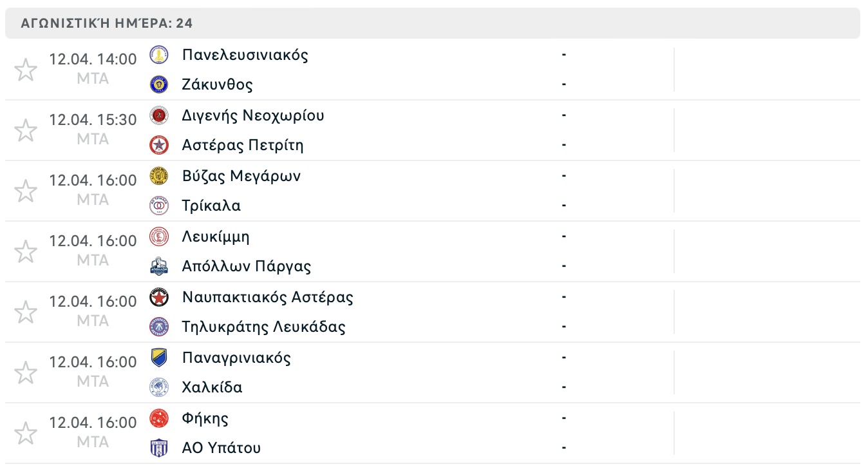Click the Απόλλων Πάργας team crest
The width and height of the screenshot is (868, 473).
158,266
